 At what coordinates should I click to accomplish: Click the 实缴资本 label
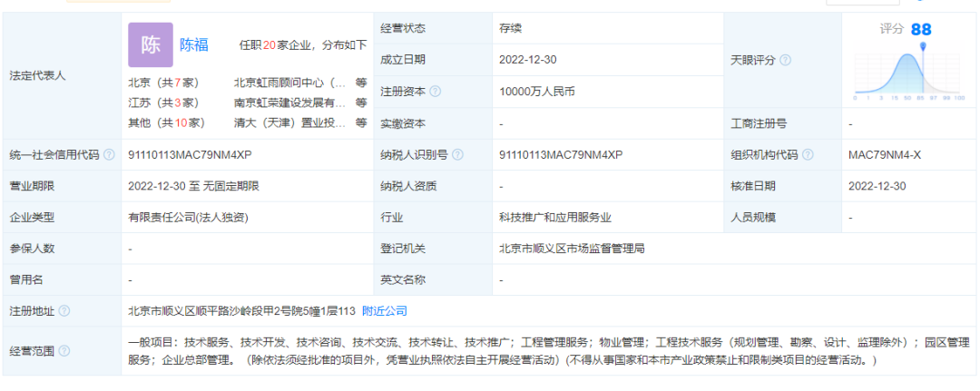pyautogui.click(x=403, y=123)
